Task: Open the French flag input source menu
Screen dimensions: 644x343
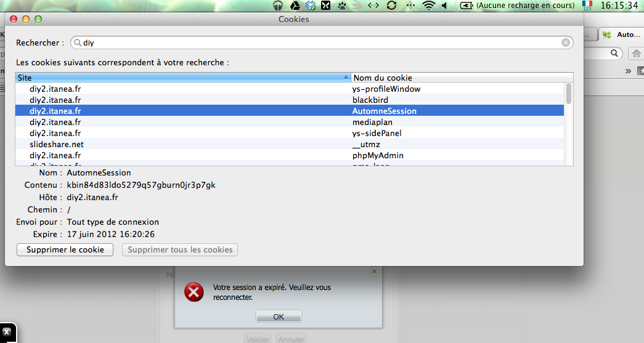Action: pos(587,6)
